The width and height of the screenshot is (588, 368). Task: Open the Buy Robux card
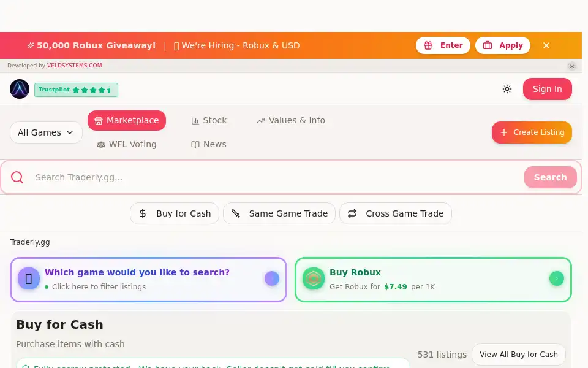coord(433,280)
